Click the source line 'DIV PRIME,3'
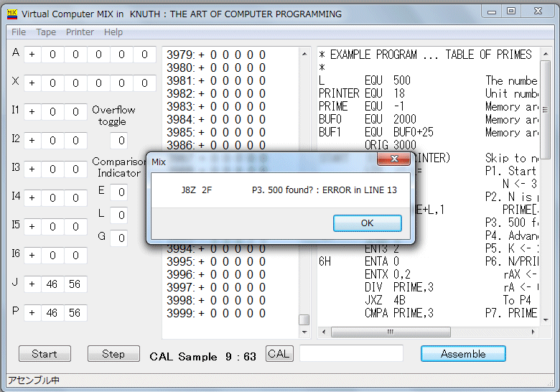 pyautogui.click(x=399, y=287)
